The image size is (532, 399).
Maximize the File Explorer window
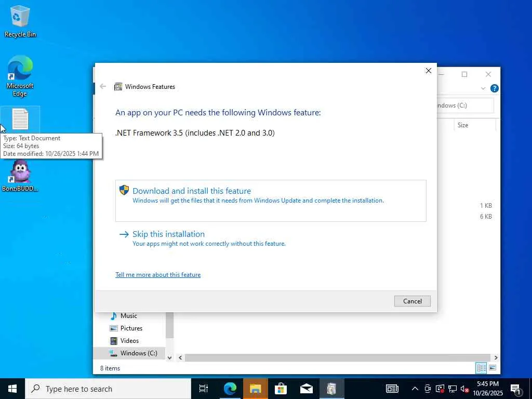pos(464,74)
